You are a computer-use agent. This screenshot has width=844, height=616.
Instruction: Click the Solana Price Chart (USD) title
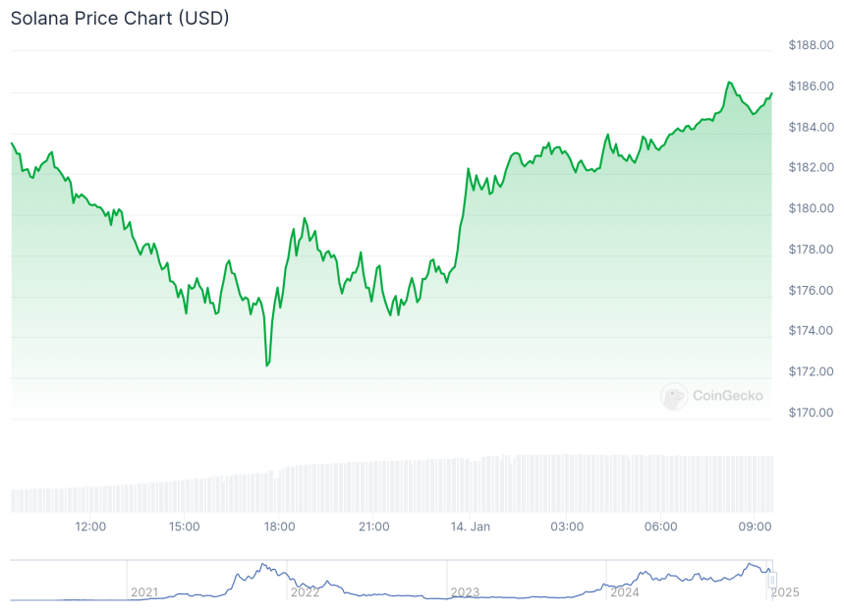[x=120, y=19]
